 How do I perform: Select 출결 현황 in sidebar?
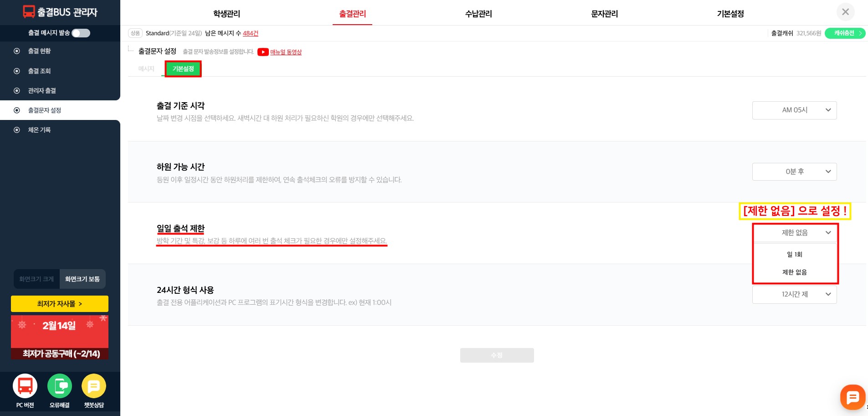tap(39, 51)
